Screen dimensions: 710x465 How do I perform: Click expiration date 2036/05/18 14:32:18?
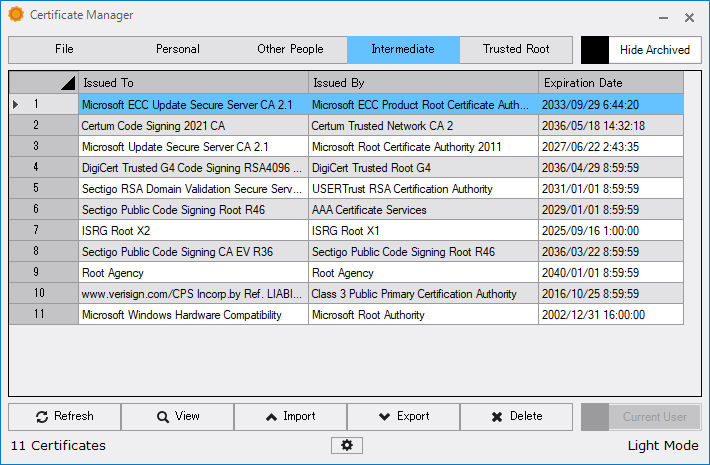point(611,125)
